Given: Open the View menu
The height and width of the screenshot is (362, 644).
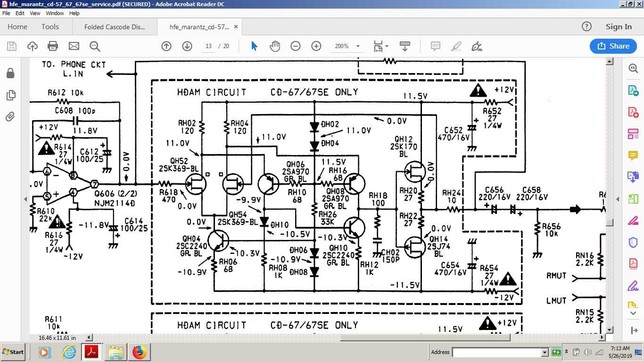Looking at the screenshot, I should pyautogui.click(x=35, y=13).
